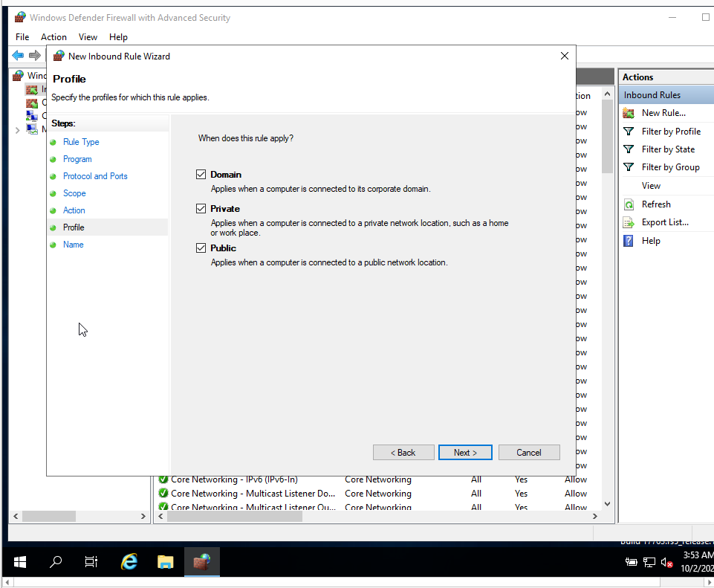Viewport: 714px width, 588px height.
Task: Go to the Program step
Action: [x=77, y=159]
